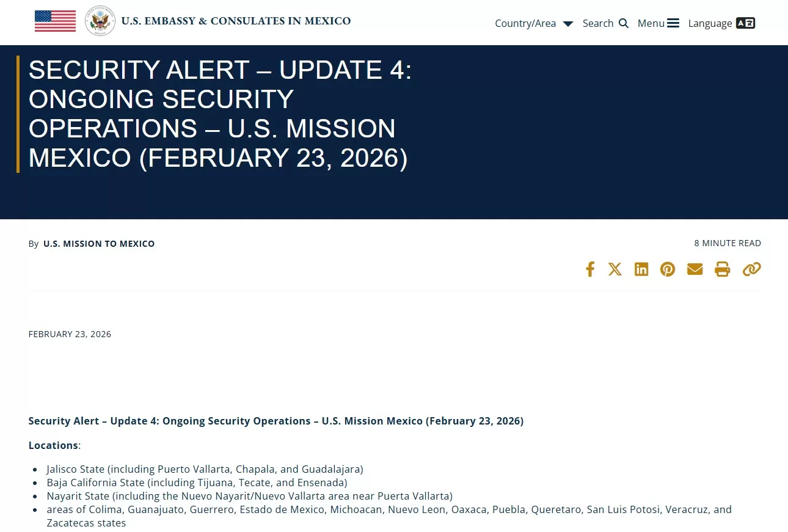788x532 pixels.
Task: Click the language translate icon
Action: (745, 23)
